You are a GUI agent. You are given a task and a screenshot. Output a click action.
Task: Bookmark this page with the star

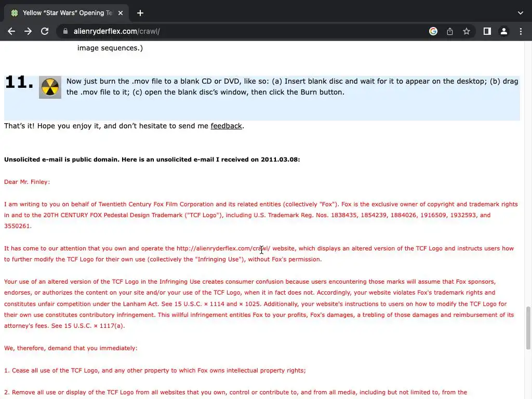tap(467, 31)
